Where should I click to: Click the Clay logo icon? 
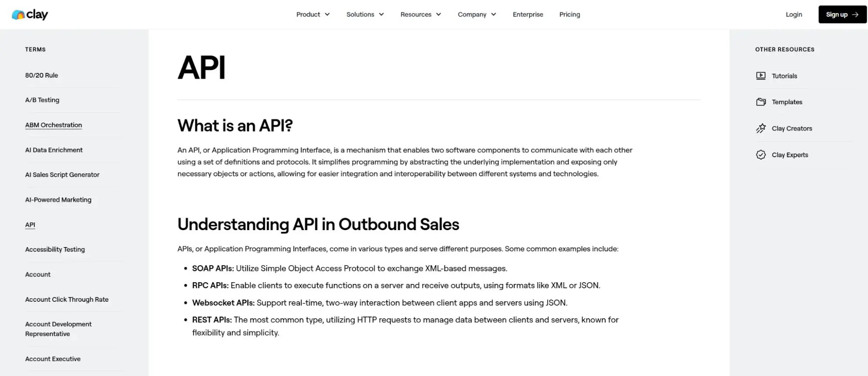click(x=18, y=15)
